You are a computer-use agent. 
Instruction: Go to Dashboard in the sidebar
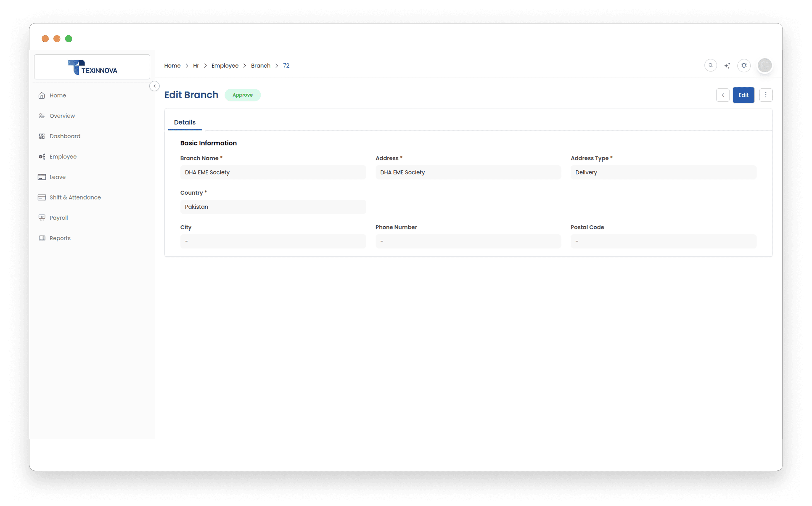click(65, 136)
